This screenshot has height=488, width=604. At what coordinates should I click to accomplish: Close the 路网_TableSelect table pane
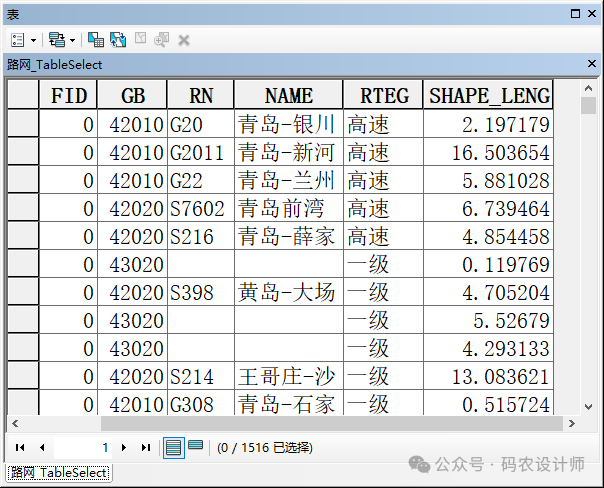(x=591, y=64)
